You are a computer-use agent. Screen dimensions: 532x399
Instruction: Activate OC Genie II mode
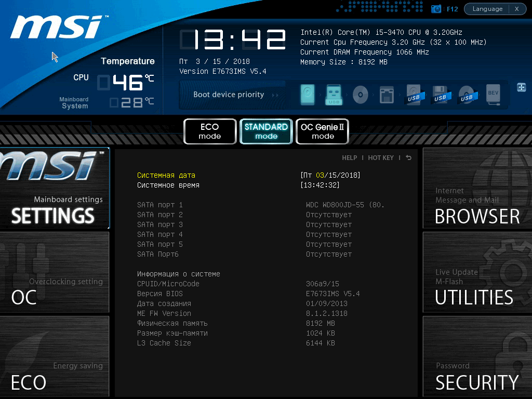322,131
